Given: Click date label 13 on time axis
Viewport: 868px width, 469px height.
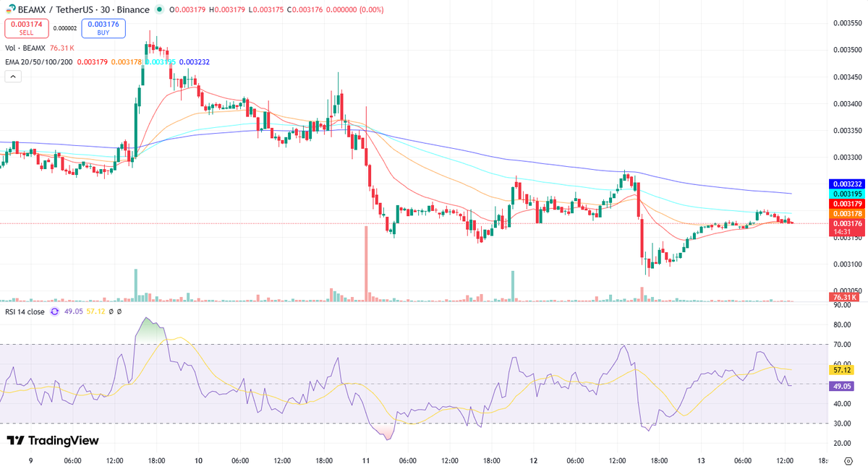Looking at the screenshot, I should point(701,460).
